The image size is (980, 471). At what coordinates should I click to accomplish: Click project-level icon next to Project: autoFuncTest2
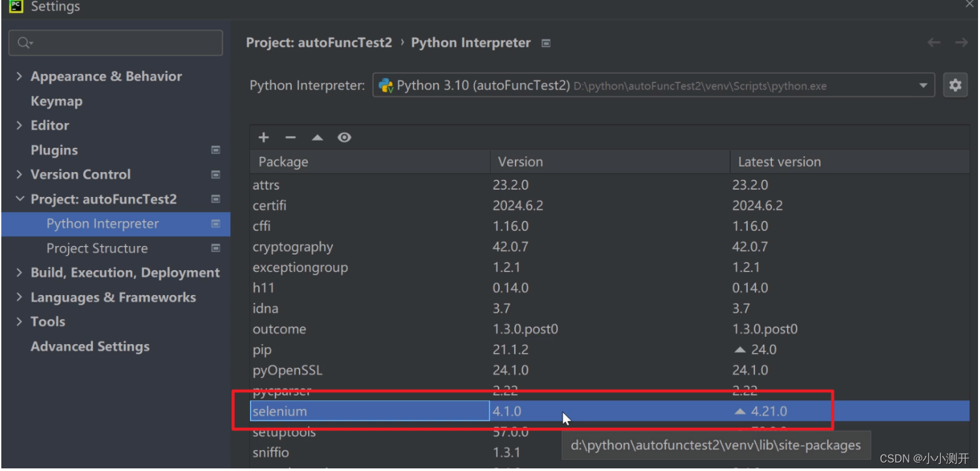click(215, 199)
